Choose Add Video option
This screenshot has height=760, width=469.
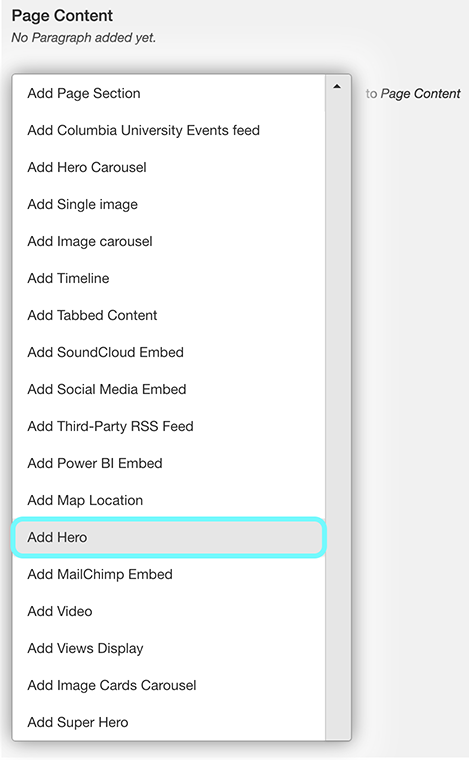click(x=169, y=611)
